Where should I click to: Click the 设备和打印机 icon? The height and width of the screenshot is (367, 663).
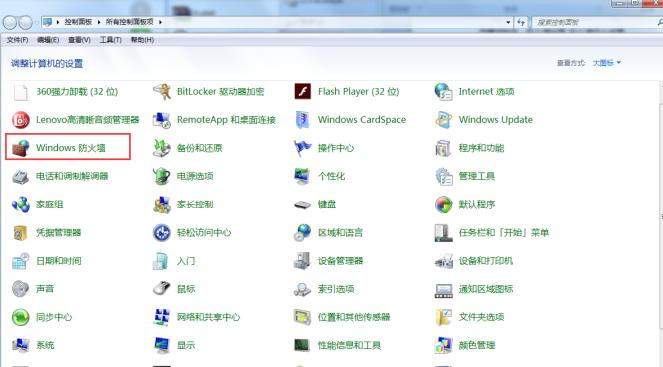pyautogui.click(x=444, y=261)
